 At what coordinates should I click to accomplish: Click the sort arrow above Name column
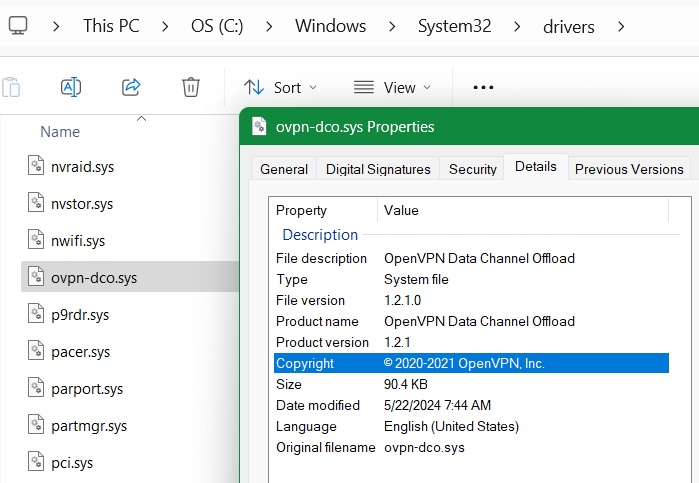coord(141,119)
